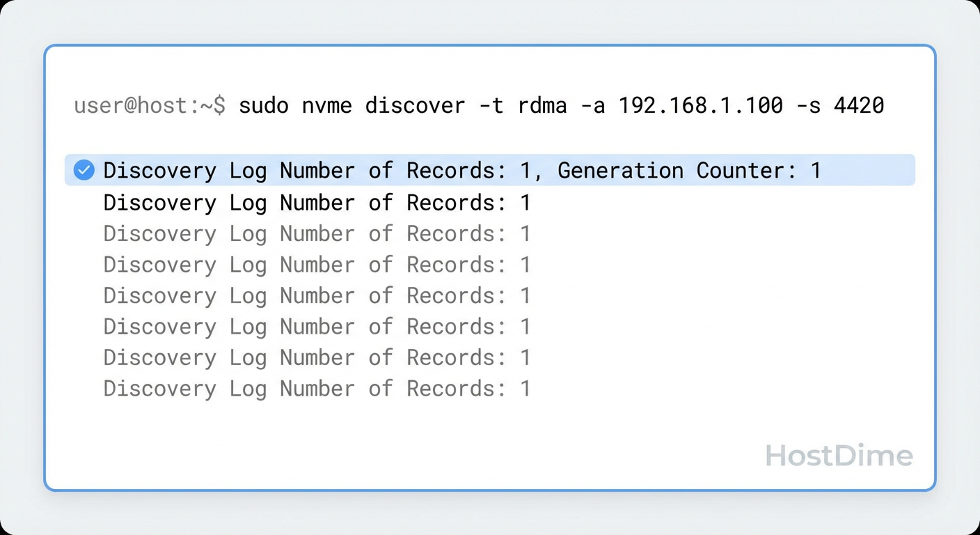Click the IP address 192.168.1.100
Screen dimensions: 980x535
click(703, 105)
